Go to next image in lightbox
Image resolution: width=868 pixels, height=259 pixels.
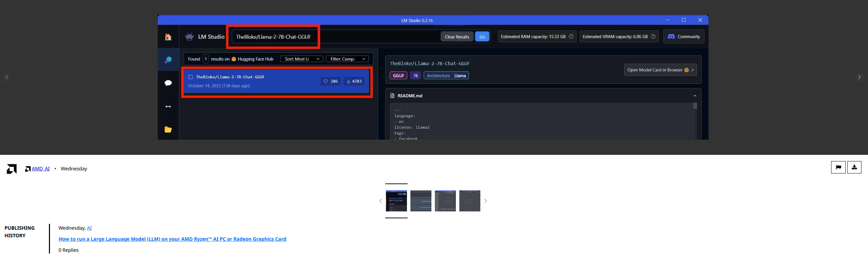click(859, 77)
